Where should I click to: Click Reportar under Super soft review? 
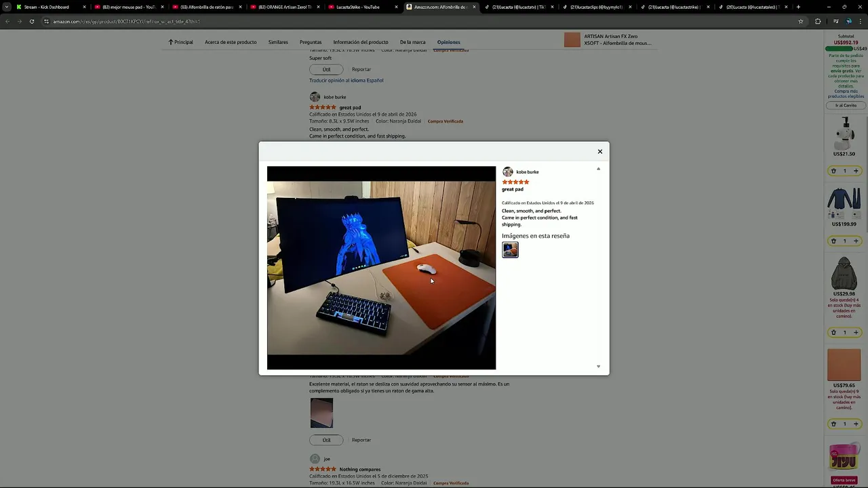[x=361, y=69]
